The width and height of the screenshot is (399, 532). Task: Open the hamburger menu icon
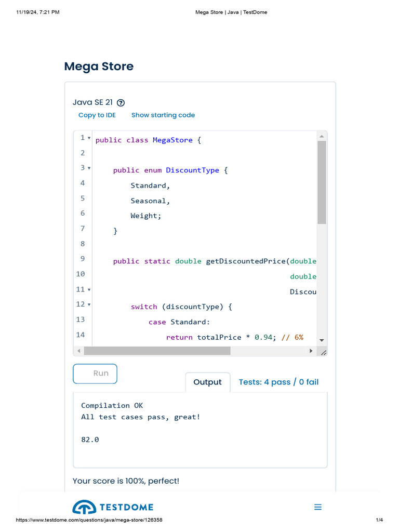coord(318,507)
